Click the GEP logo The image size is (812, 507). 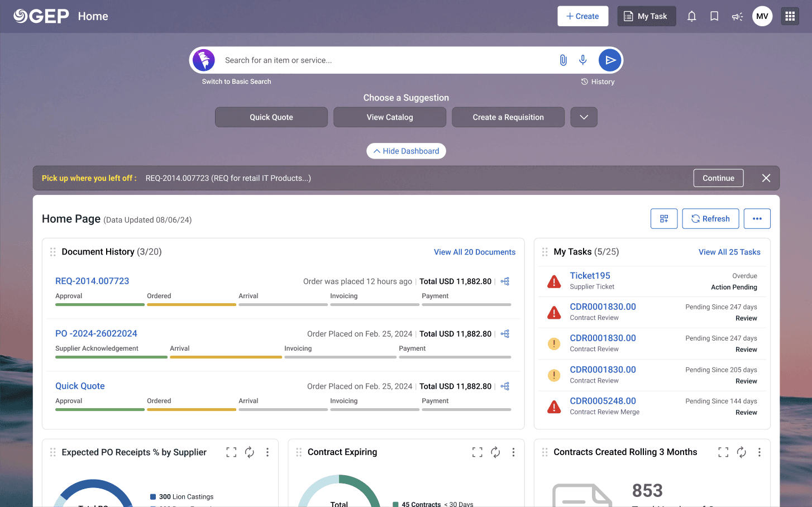(41, 16)
